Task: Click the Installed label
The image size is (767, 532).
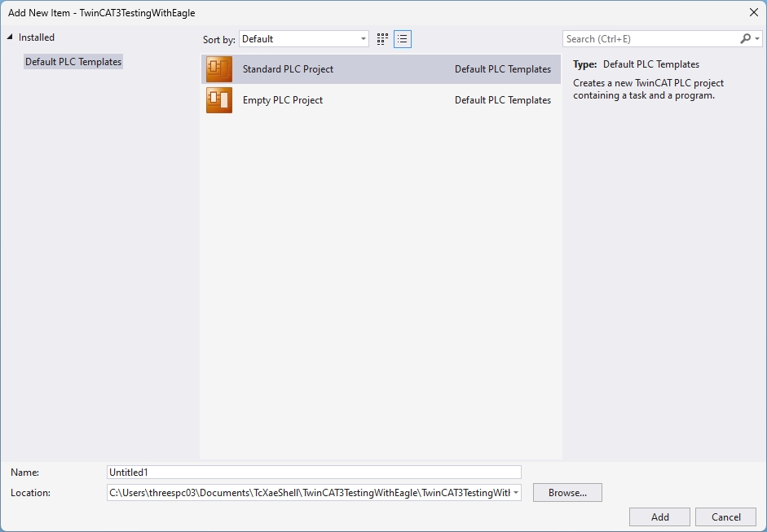Action: coord(36,37)
